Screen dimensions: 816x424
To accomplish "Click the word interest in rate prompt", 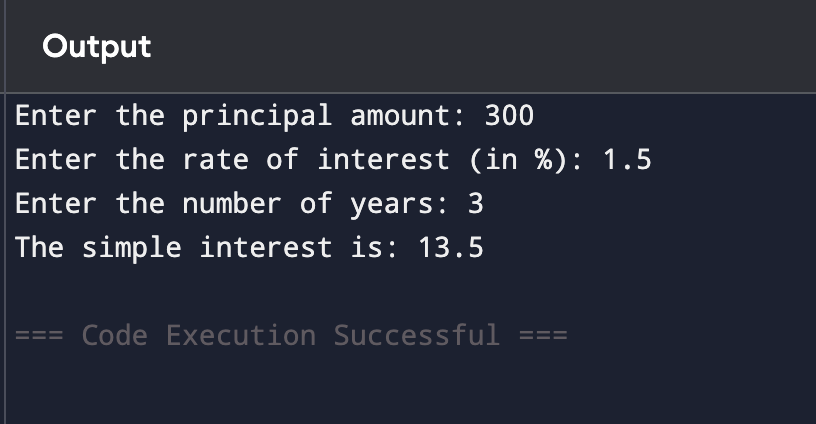I will click(x=384, y=159).
